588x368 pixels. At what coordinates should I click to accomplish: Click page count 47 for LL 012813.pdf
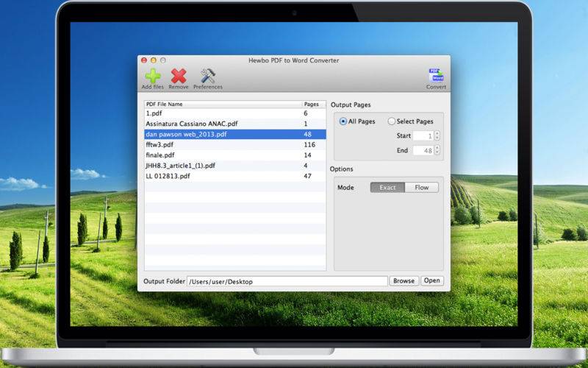coord(307,176)
